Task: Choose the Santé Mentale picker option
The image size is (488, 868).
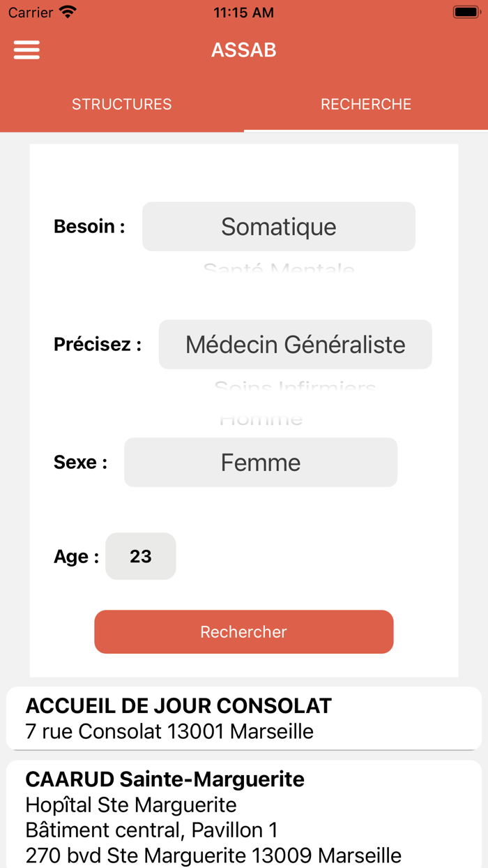Action: (x=279, y=268)
